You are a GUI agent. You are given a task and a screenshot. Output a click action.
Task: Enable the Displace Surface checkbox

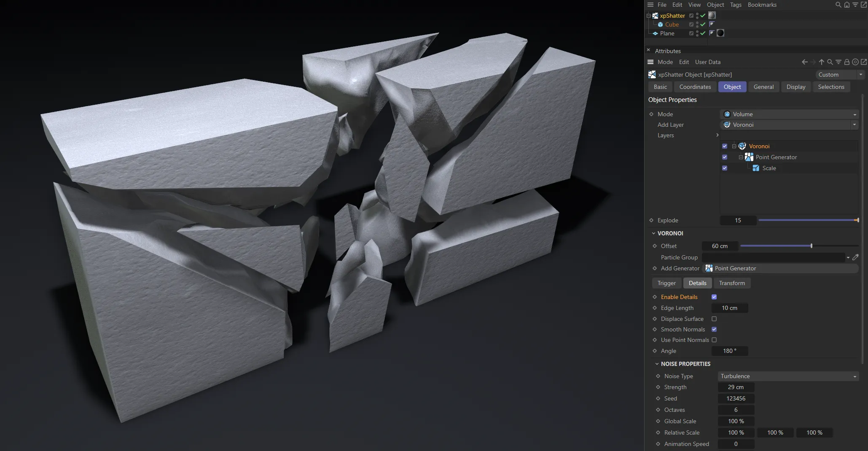pyautogui.click(x=714, y=319)
